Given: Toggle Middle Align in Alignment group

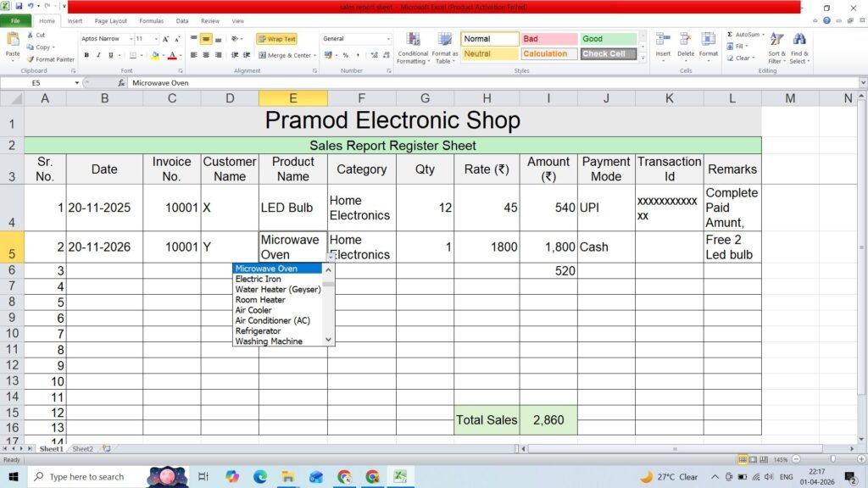Looking at the screenshot, I should [206, 39].
